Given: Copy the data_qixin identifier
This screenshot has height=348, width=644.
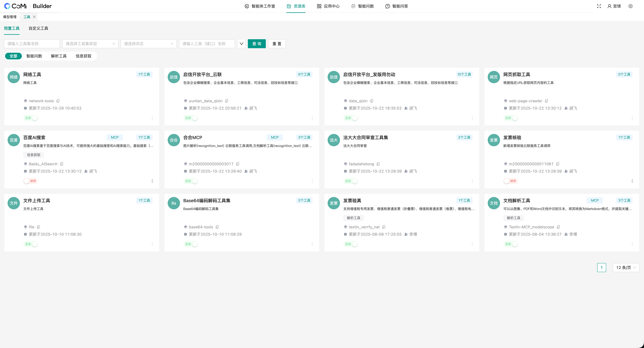Looking at the screenshot, I should click(372, 101).
